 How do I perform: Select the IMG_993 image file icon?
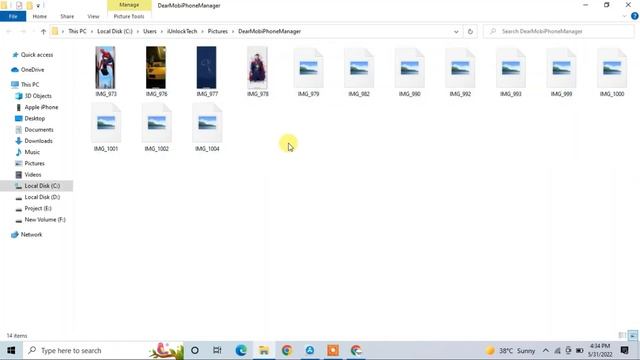(511, 68)
